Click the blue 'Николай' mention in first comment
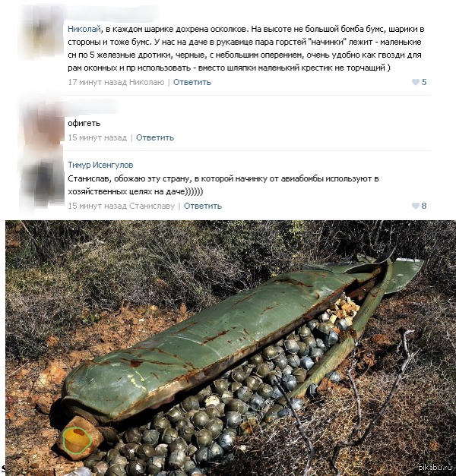This screenshot has height=476, width=456. (x=84, y=29)
